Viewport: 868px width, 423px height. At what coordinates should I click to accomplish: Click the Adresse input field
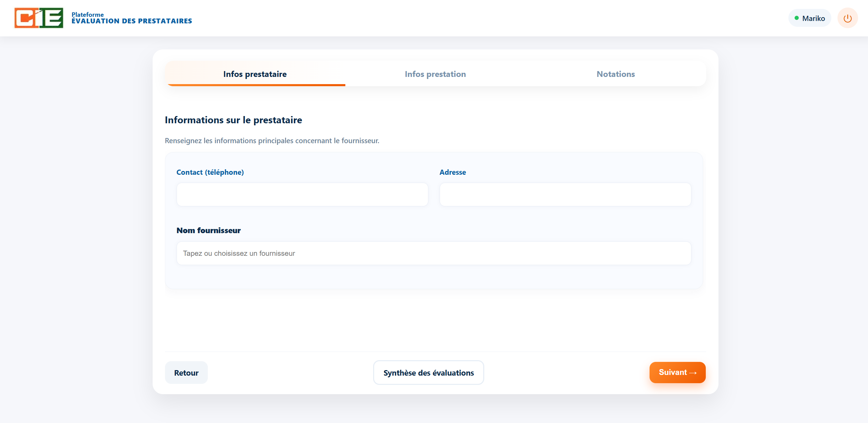tap(565, 194)
